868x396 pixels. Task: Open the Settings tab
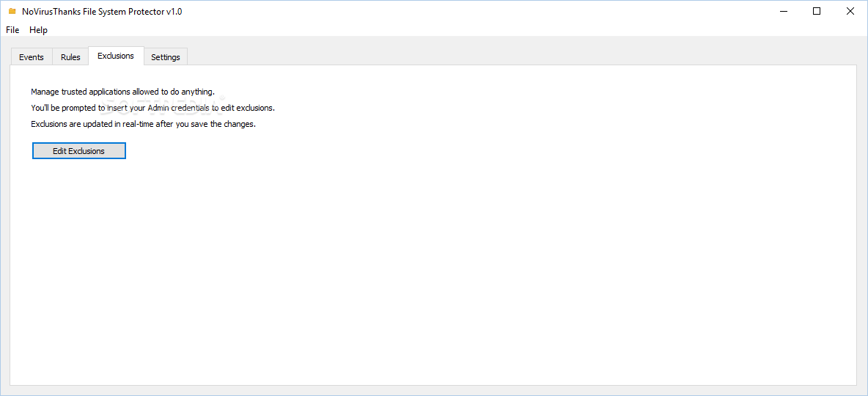point(166,57)
